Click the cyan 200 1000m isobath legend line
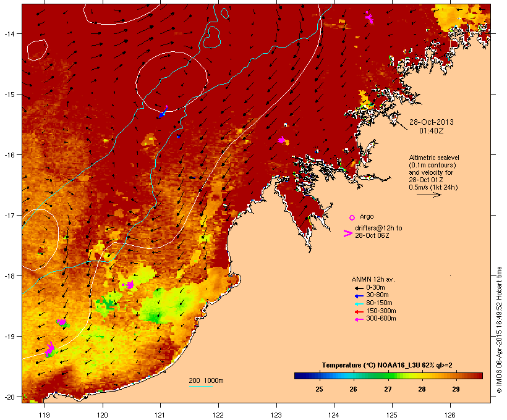The width and height of the screenshot is (507, 420). 201,386
